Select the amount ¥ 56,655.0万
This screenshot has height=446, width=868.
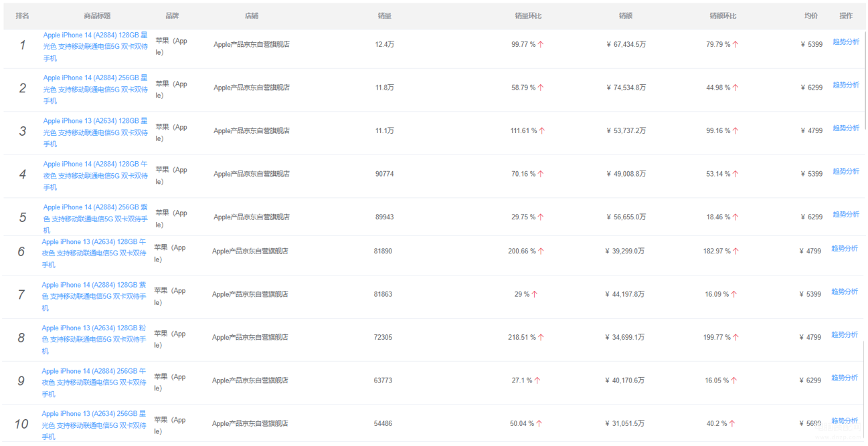pyautogui.click(x=626, y=217)
